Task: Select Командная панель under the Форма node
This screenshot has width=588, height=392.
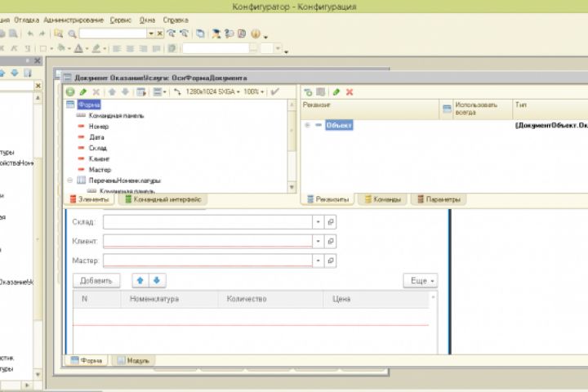Action: [x=116, y=115]
